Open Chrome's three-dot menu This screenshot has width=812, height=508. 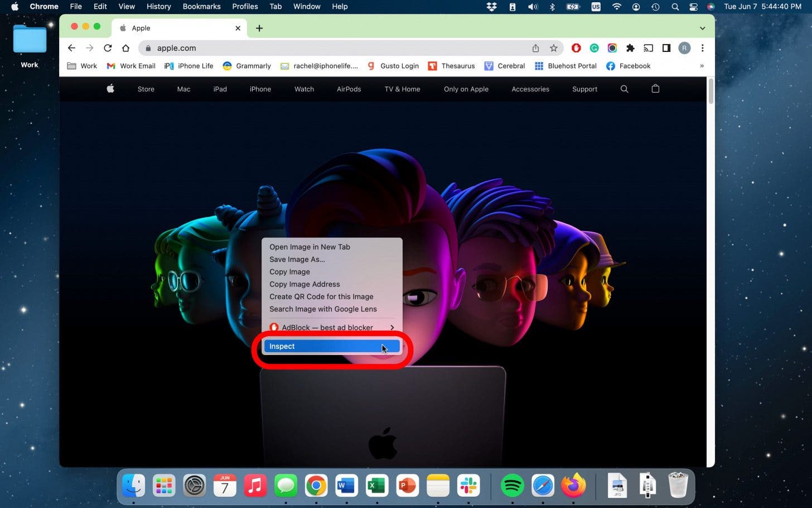click(x=702, y=48)
